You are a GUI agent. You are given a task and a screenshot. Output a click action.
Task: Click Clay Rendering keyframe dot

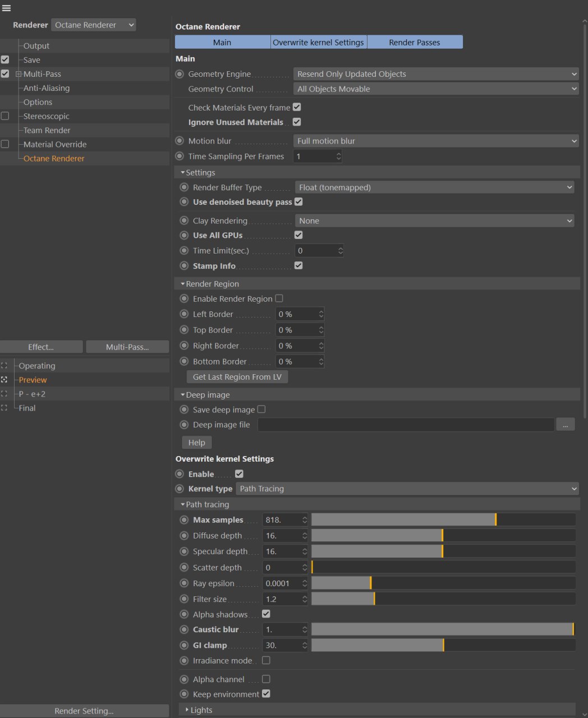pos(184,221)
